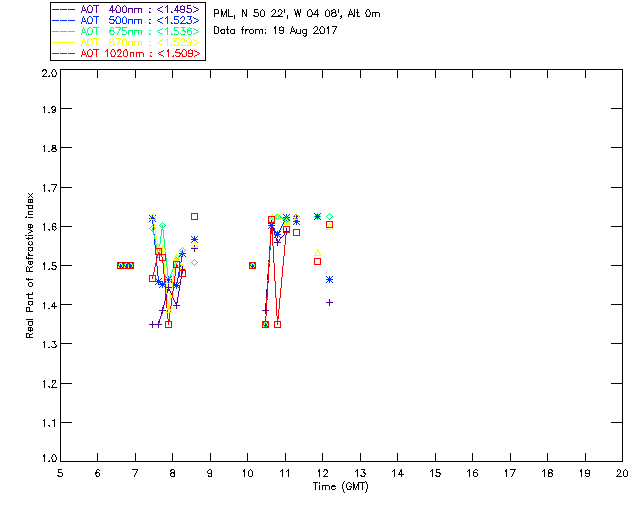The height and width of the screenshot is (512, 640).
Task: Click the red dashed line sample in legend
Action: [64, 53]
